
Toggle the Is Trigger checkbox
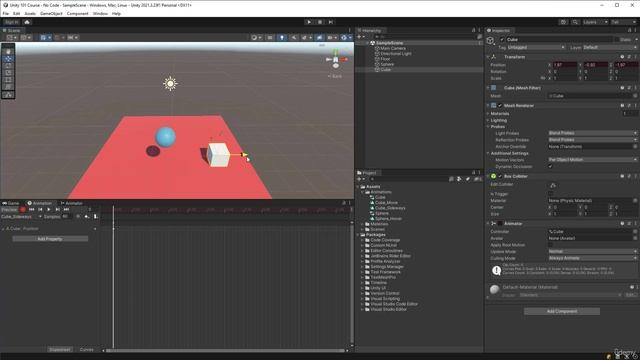[x=550, y=194]
